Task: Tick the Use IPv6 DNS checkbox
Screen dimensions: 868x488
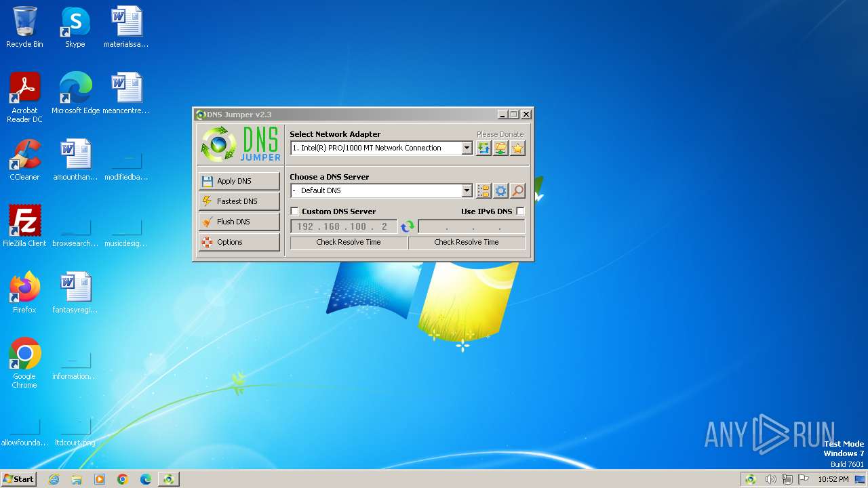Action: coord(520,211)
